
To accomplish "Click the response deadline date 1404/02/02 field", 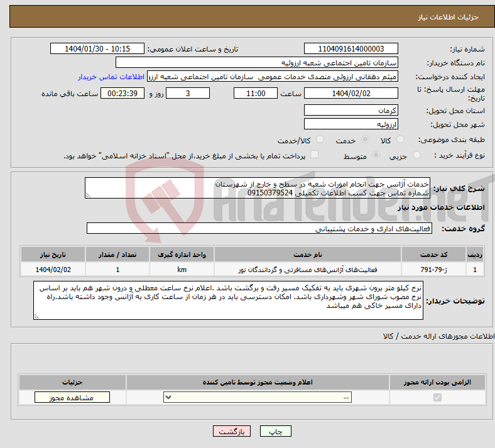I will 351,94.
